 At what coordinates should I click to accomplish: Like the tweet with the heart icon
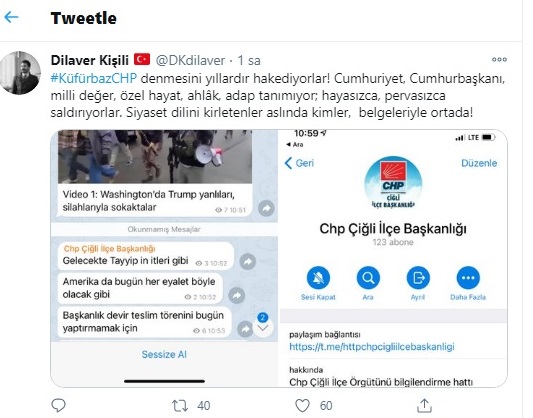(302, 405)
